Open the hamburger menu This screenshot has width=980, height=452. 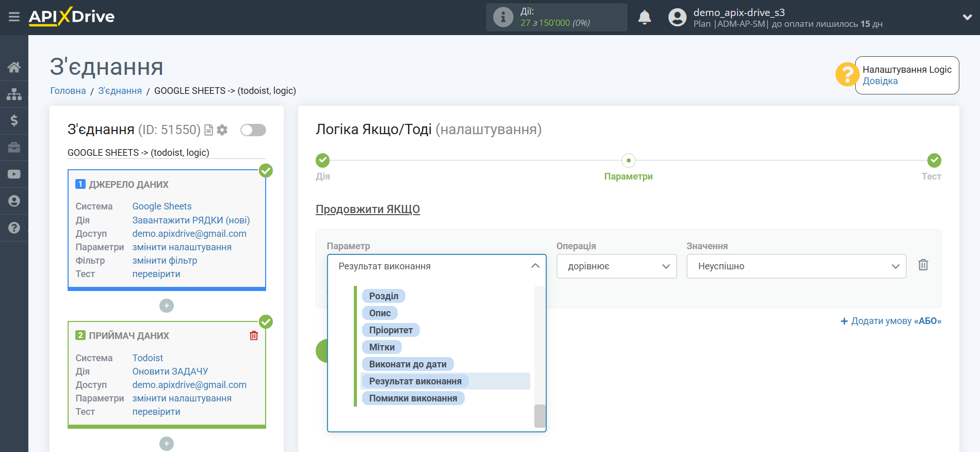(14, 17)
